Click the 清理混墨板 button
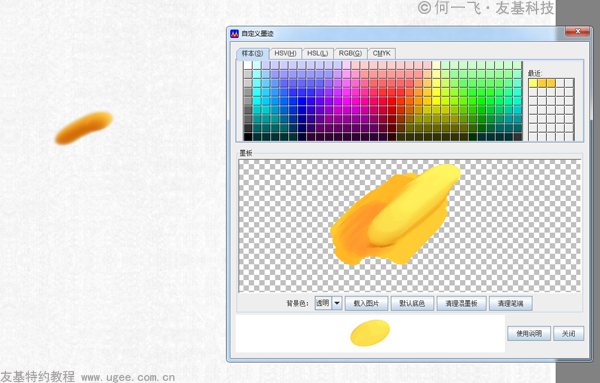 click(x=461, y=303)
